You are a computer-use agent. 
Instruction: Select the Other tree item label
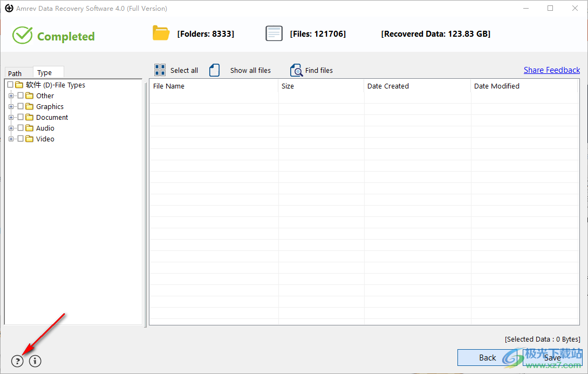point(45,96)
